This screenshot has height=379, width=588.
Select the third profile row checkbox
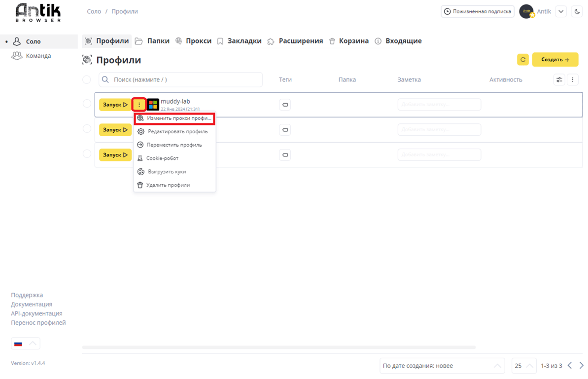click(x=87, y=153)
